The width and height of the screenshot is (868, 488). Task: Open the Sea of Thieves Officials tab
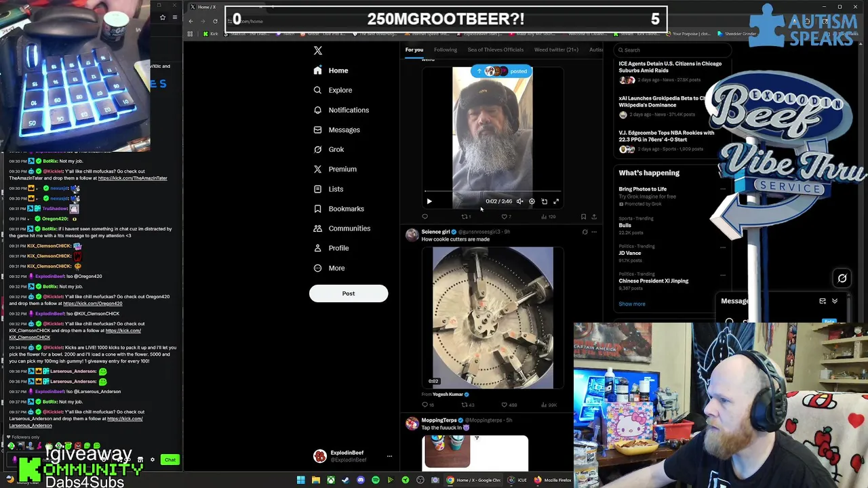(495, 49)
